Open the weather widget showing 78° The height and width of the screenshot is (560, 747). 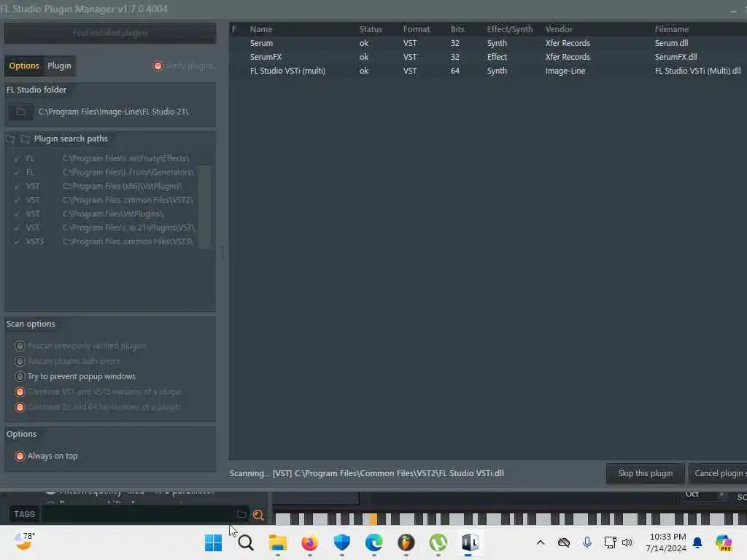pyautogui.click(x=24, y=542)
